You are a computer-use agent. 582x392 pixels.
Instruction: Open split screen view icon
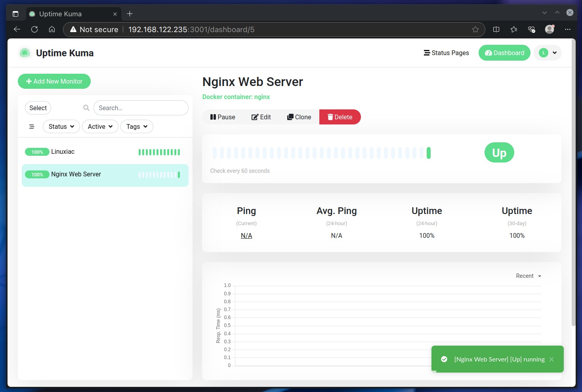[x=496, y=29]
